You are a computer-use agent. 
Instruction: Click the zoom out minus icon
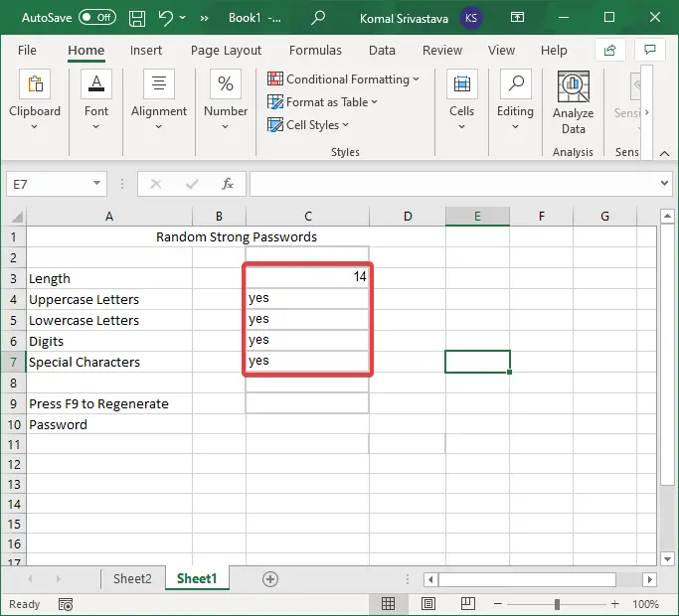[498, 604]
